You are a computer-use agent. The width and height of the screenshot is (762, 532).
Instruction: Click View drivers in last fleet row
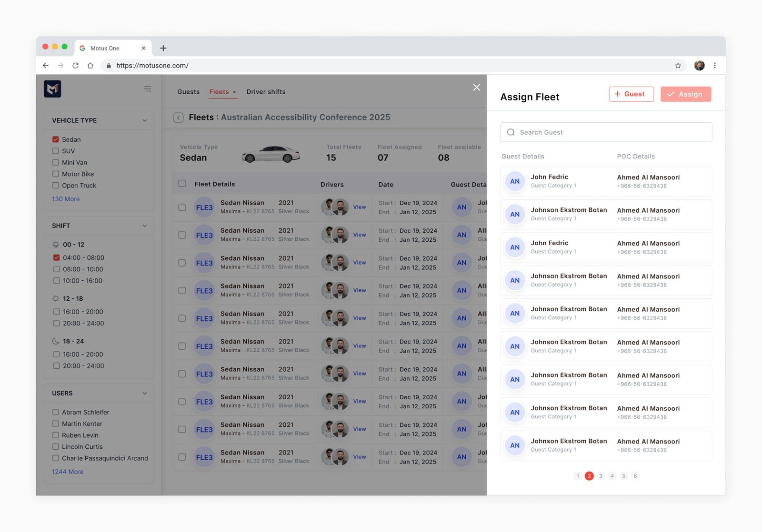(x=360, y=457)
